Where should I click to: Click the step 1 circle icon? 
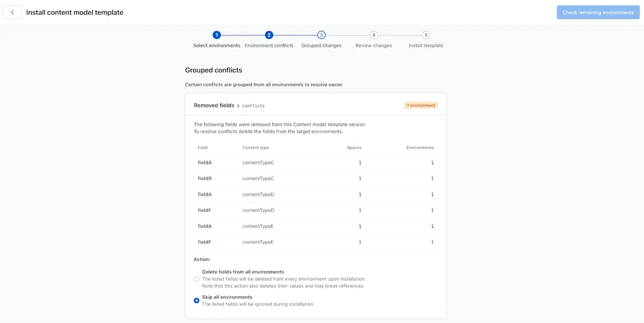[217, 35]
